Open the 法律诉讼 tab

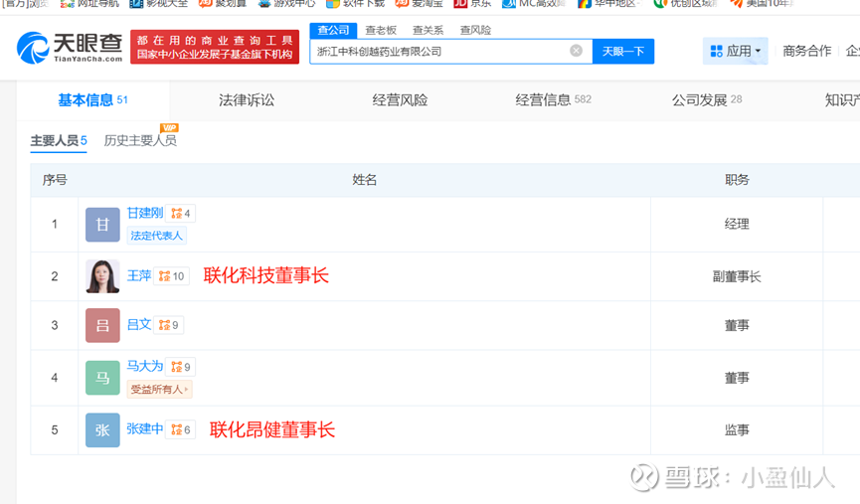[x=247, y=99]
